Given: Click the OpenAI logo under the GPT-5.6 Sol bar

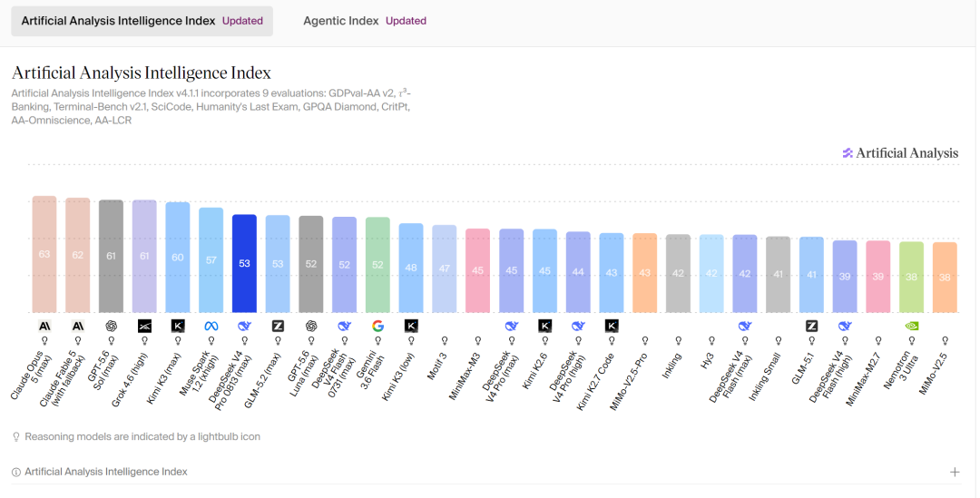Looking at the screenshot, I should click(112, 327).
